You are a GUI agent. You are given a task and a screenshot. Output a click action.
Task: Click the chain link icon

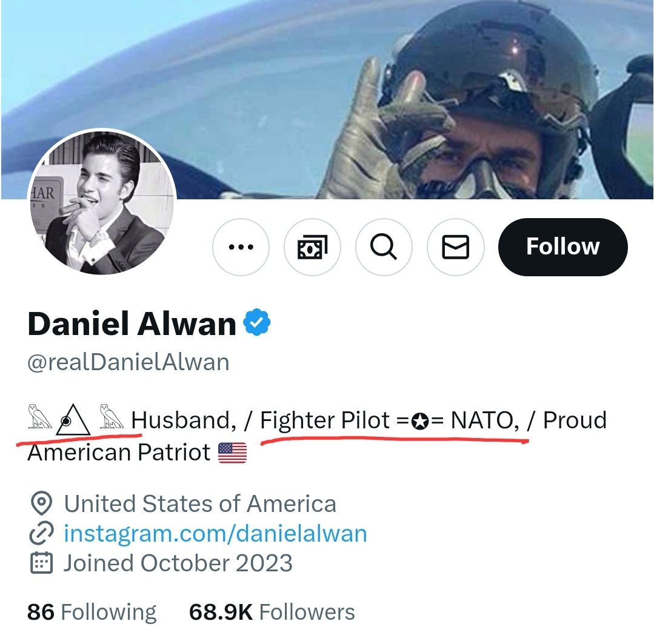click(x=41, y=534)
